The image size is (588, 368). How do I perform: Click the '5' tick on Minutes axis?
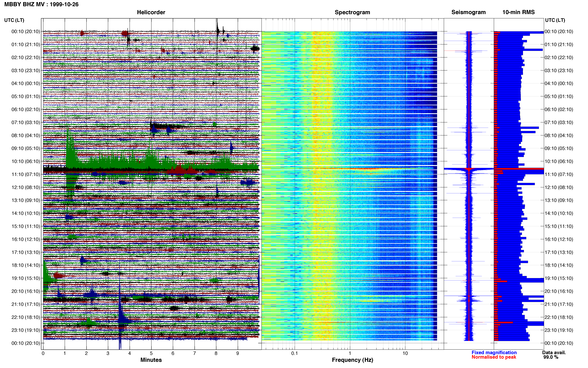click(x=151, y=353)
